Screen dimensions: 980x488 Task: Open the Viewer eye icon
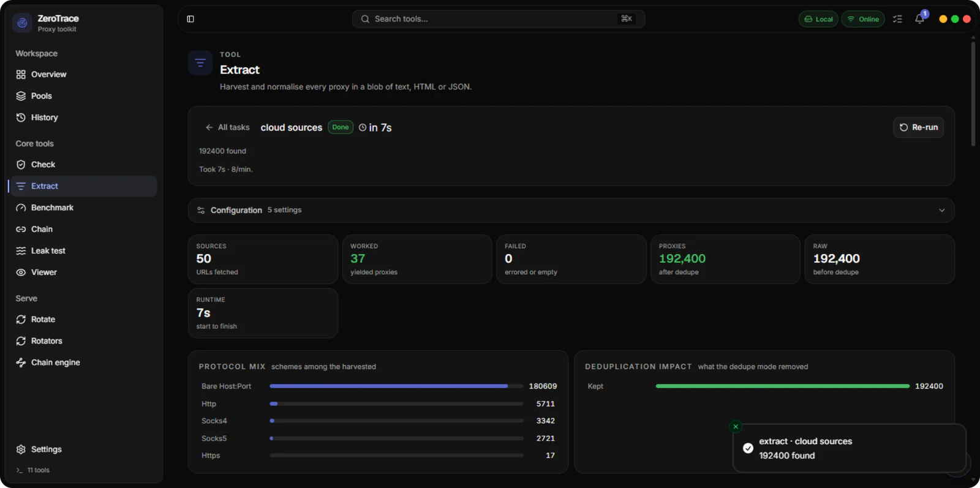pyautogui.click(x=21, y=272)
